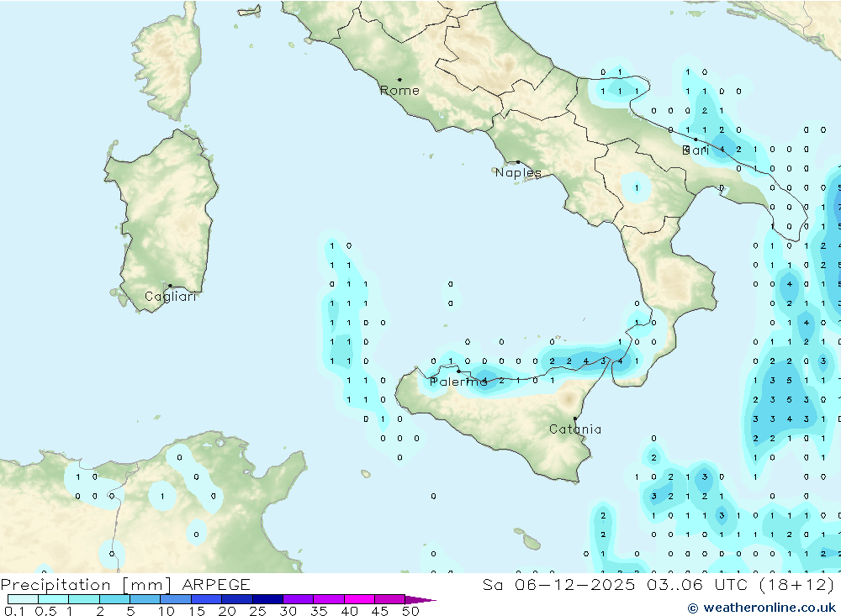Click the legend value 0.1
Viewport: 841px width, 616px height.
pyautogui.click(x=14, y=611)
